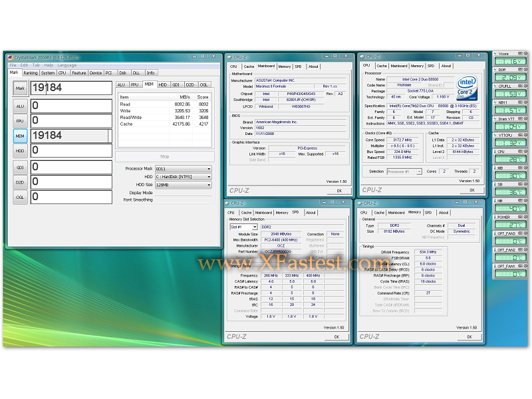Open the File menu in CrystalMark

click(x=13, y=65)
